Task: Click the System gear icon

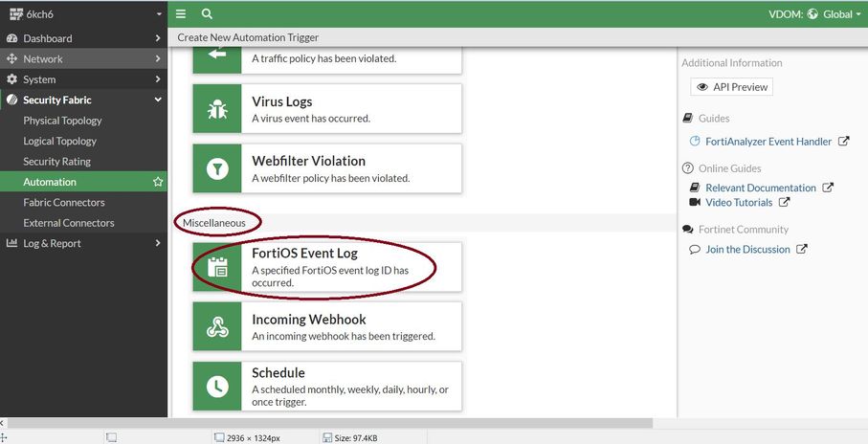Action: click(11, 79)
